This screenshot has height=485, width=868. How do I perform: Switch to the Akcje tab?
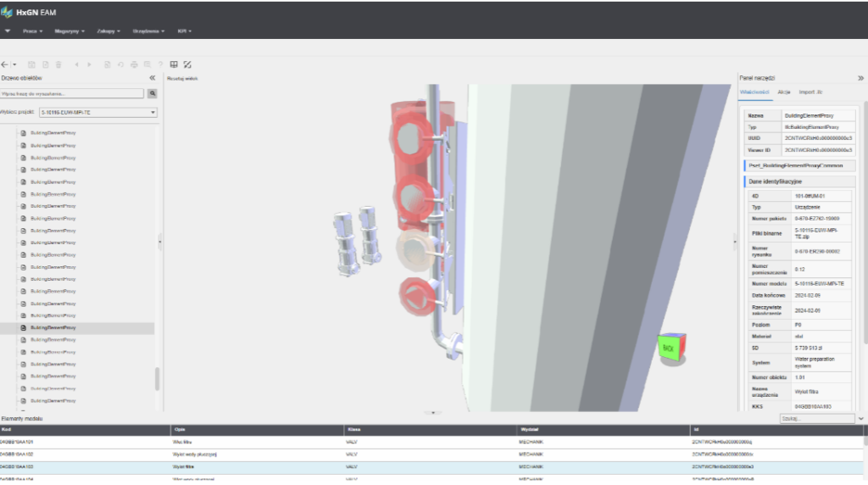click(783, 92)
